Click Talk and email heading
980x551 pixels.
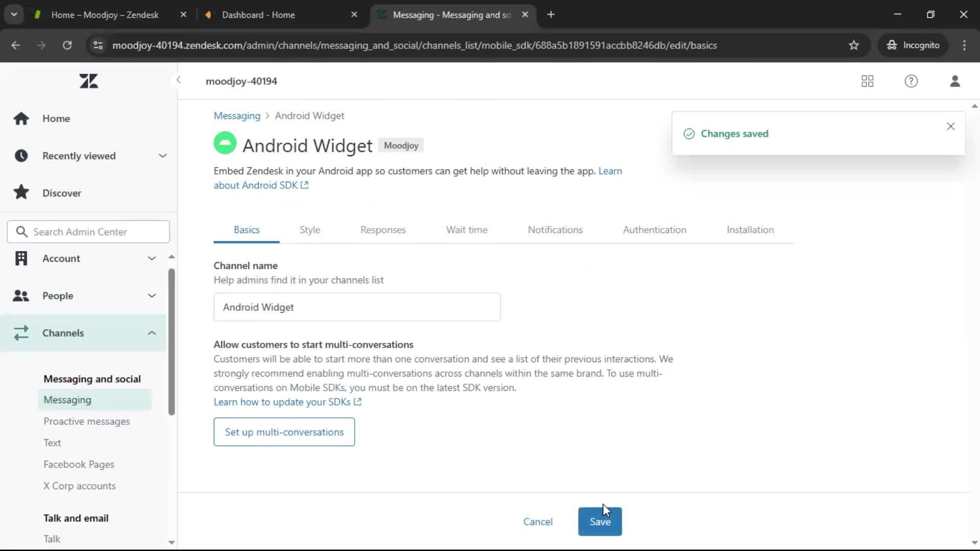pyautogui.click(x=76, y=518)
